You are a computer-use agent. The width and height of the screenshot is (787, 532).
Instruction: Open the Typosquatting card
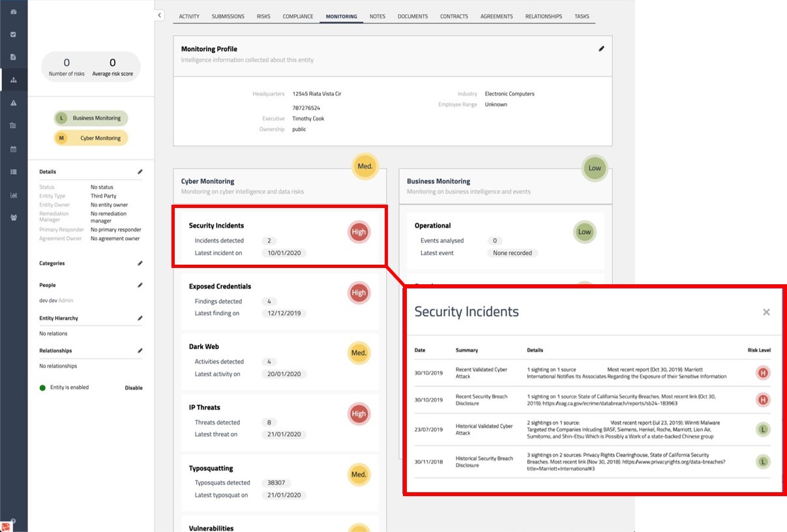tap(280, 481)
